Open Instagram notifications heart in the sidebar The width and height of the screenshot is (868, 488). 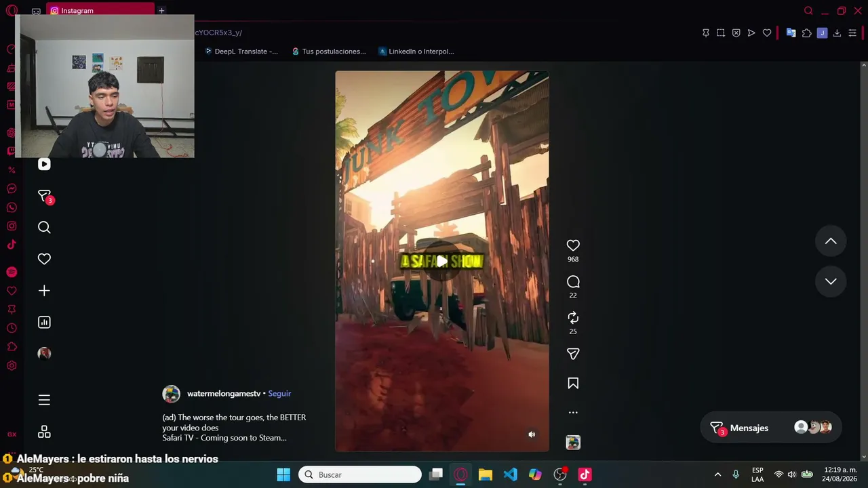[44, 259]
